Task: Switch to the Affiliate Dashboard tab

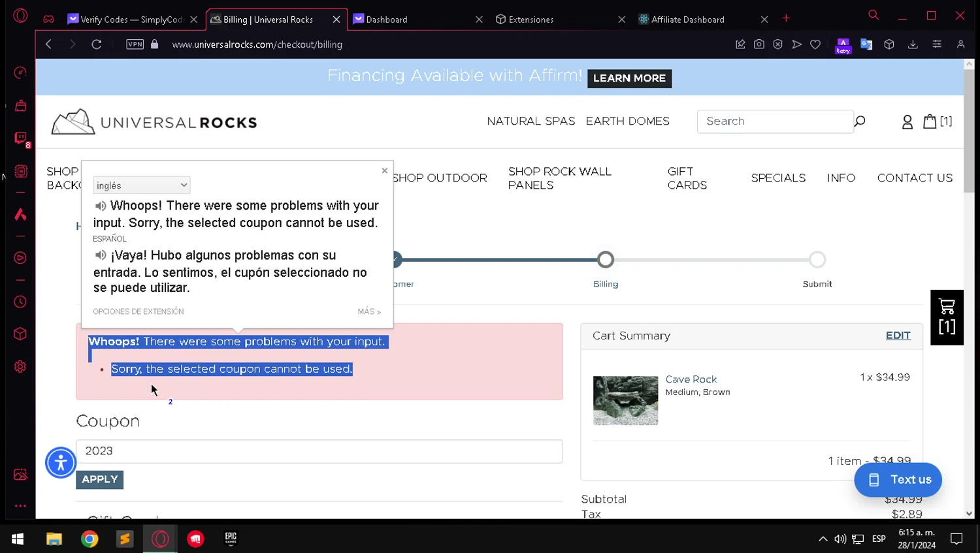Action: (x=703, y=20)
